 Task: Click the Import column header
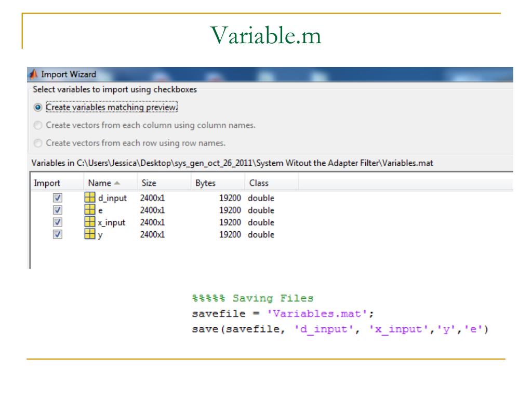(x=57, y=183)
